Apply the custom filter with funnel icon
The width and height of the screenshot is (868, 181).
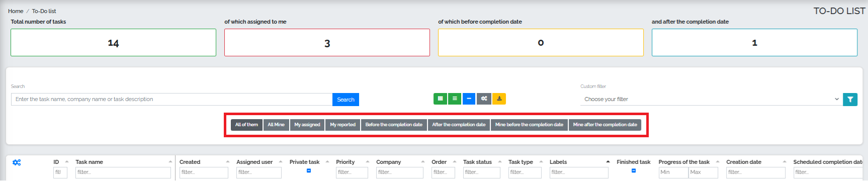tap(850, 100)
